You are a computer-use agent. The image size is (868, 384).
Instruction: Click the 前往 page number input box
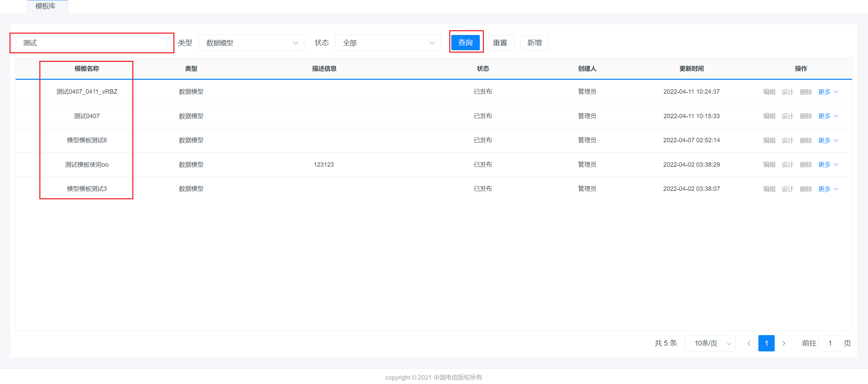coord(830,343)
